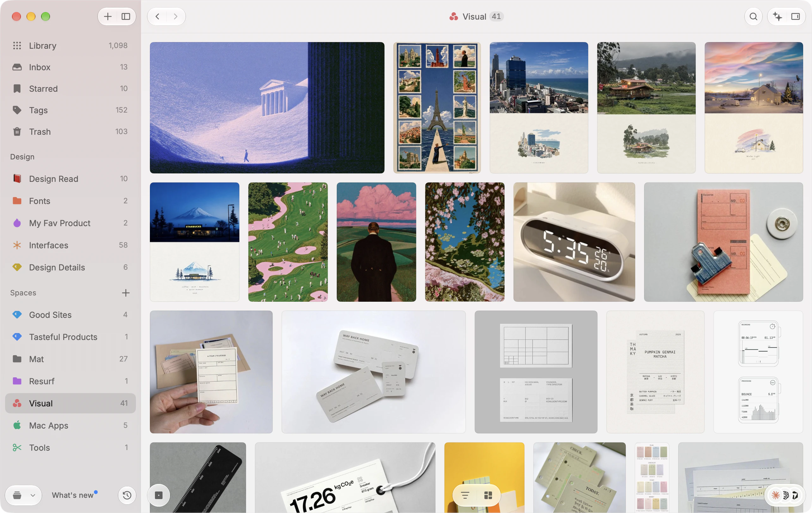This screenshot has height=513, width=812.
Task: Open the What's new link
Action: coord(73,495)
